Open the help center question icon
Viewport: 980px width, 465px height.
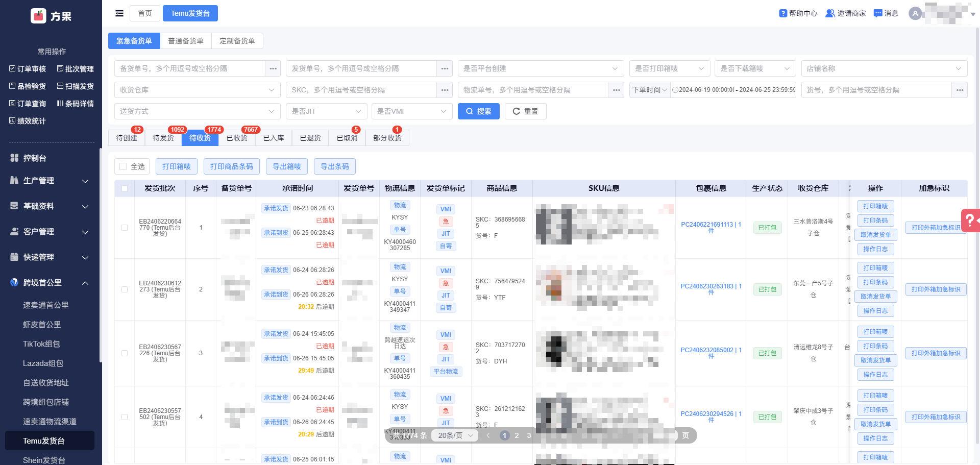click(783, 13)
